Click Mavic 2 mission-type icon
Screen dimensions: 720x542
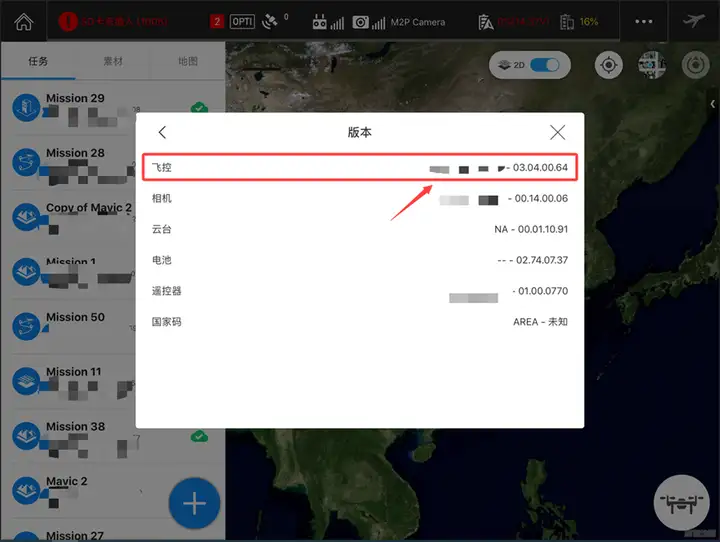point(26,491)
